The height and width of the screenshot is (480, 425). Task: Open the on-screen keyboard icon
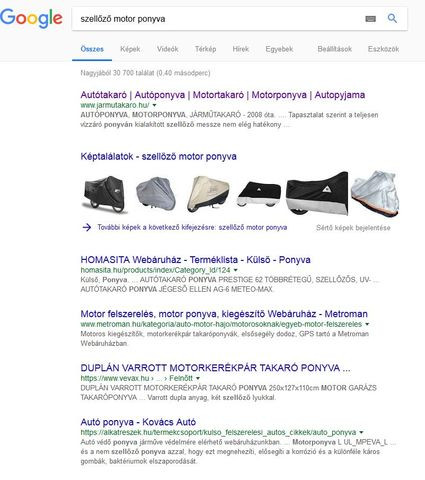[x=370, y=19]
